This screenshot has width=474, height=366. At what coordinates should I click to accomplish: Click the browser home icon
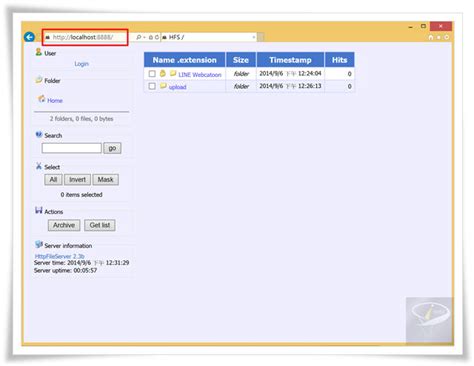[431, 37]
